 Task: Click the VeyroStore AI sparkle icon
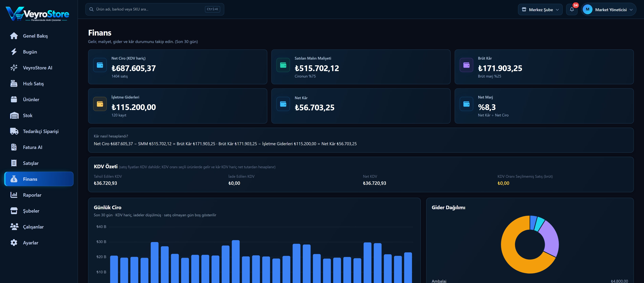[x=14, y=68]
